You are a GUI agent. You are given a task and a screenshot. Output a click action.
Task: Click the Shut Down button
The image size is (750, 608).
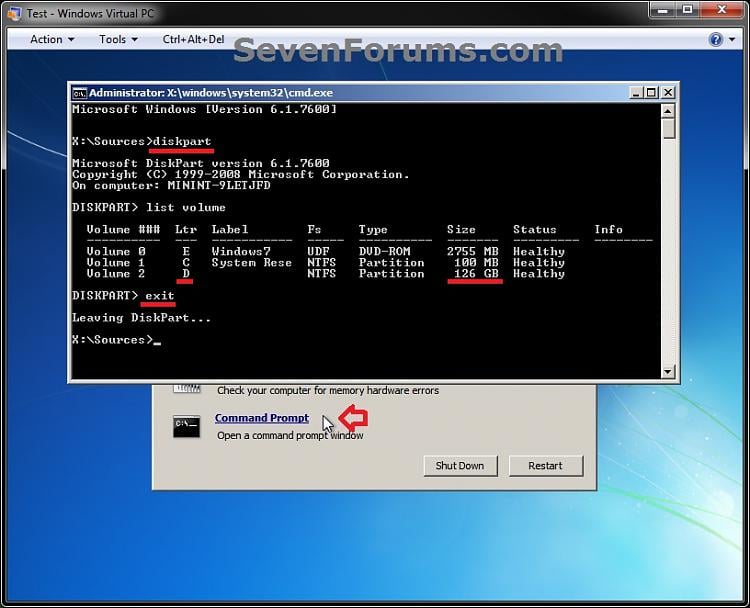click(460, 465)
